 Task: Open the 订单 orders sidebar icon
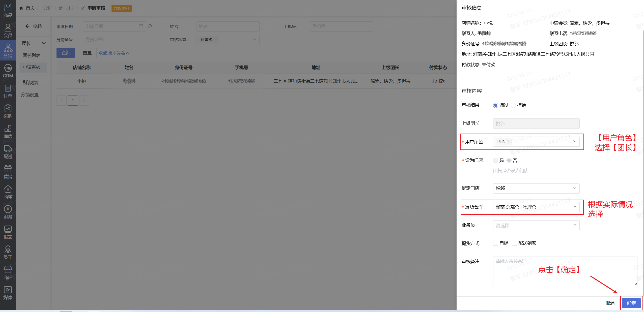[8, 91]
